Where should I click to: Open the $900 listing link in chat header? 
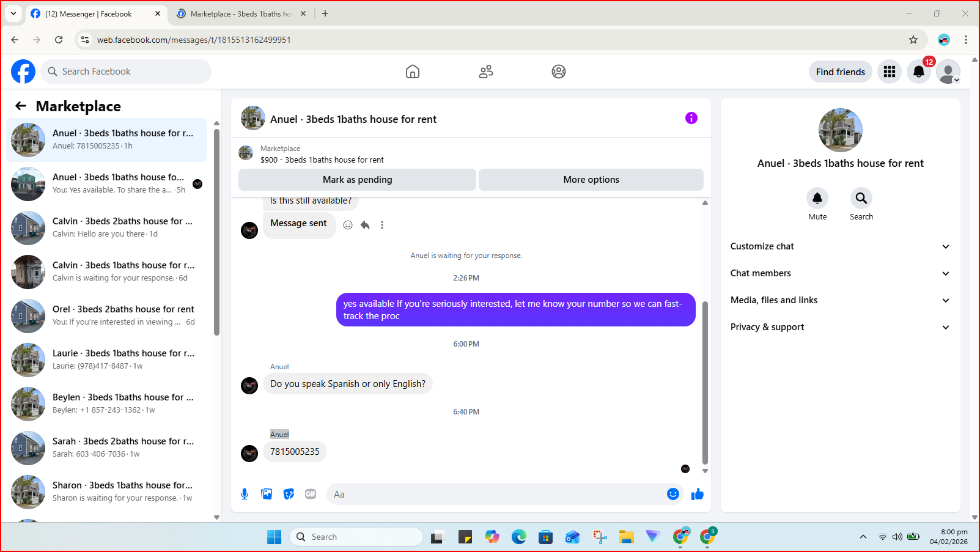pos(322,160)
